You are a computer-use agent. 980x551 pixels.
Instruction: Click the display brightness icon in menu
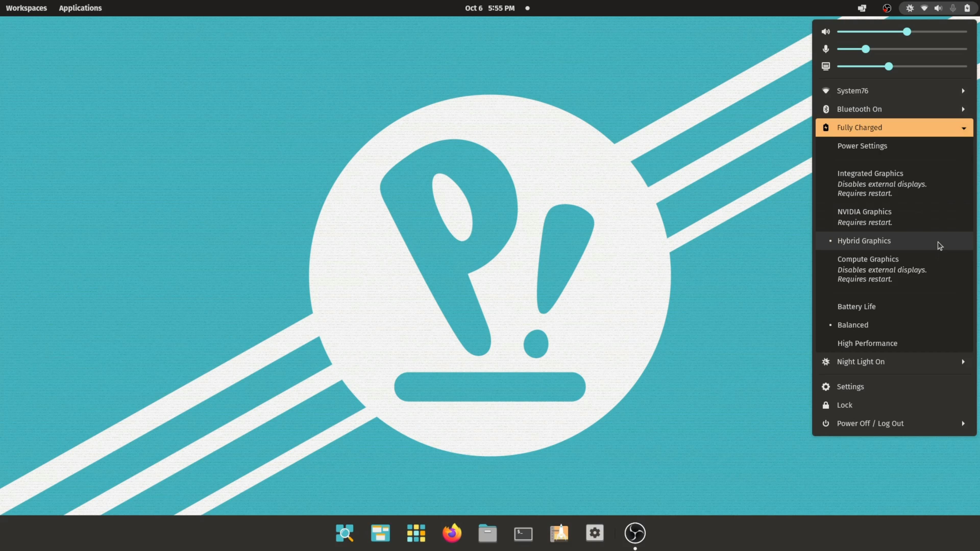(x=826, y=67)
